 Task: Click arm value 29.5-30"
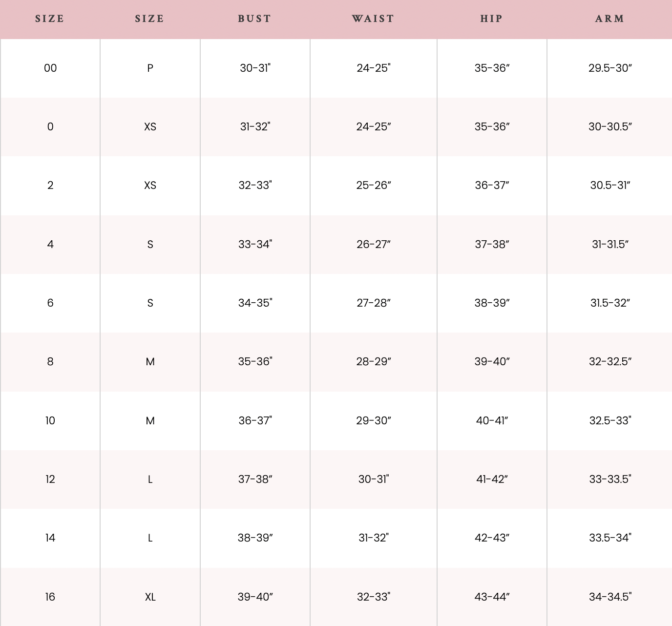(610, 68)
